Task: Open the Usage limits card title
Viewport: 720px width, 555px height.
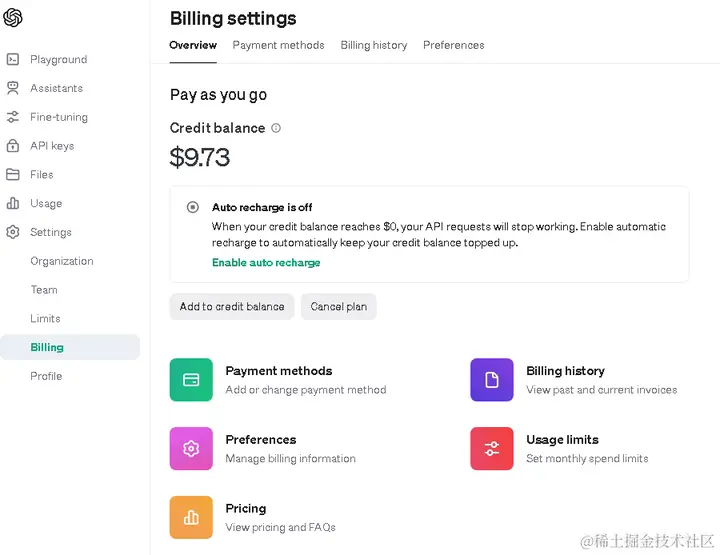Action: click(x=562, y=440)
